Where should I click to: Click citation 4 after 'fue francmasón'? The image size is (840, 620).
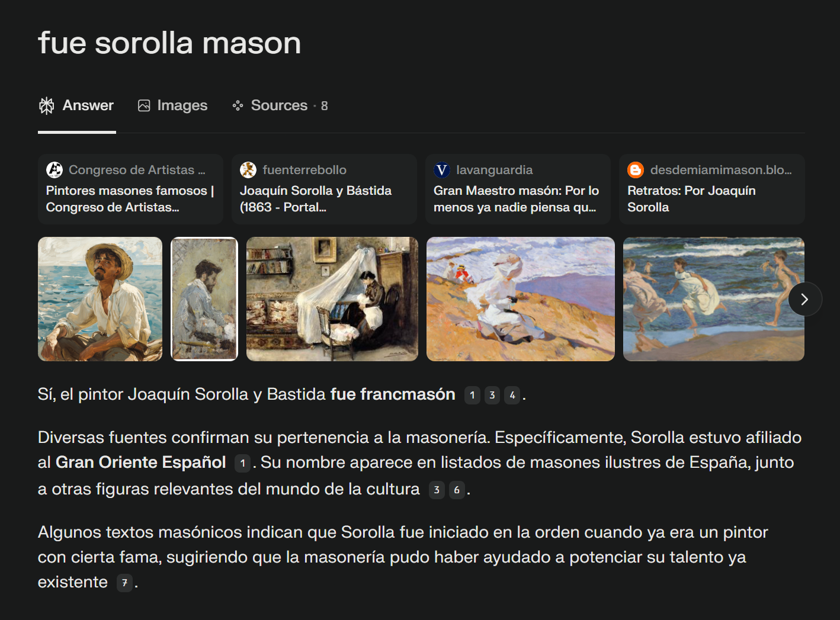(512, 395)
